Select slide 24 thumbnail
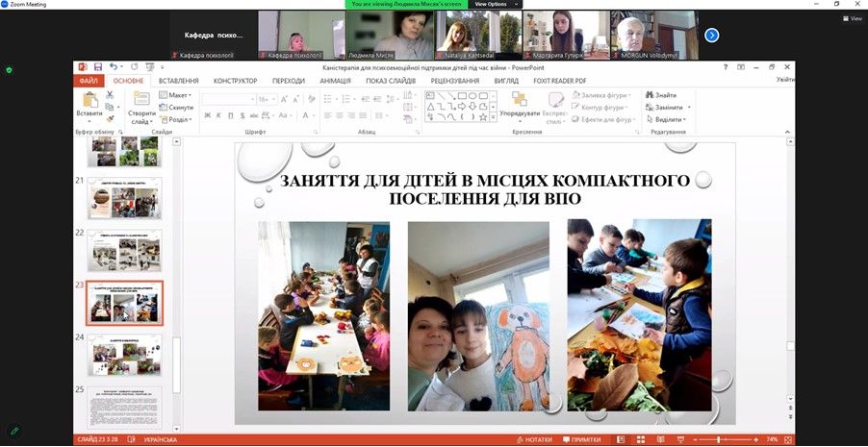 pos(125,355)
